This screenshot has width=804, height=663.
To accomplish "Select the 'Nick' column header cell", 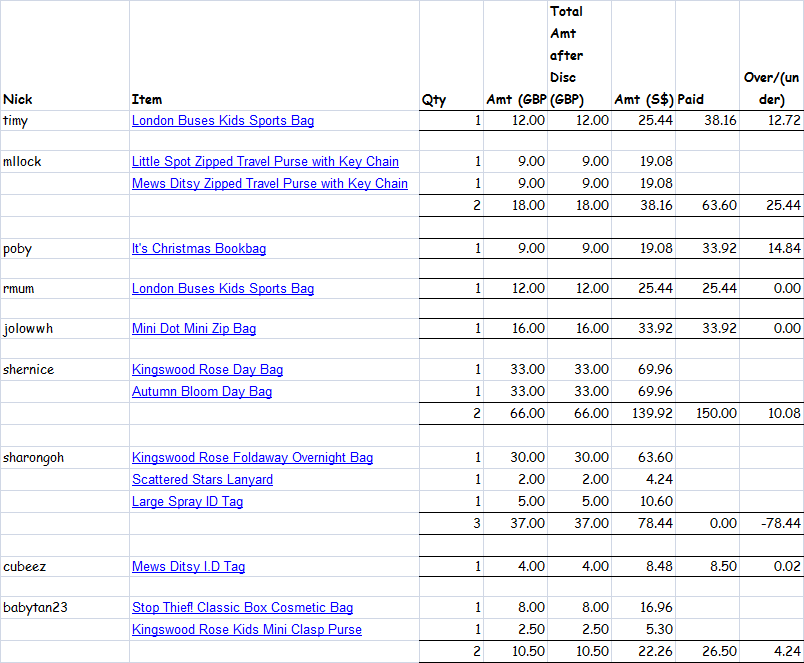I will click(x=65, y=55).
